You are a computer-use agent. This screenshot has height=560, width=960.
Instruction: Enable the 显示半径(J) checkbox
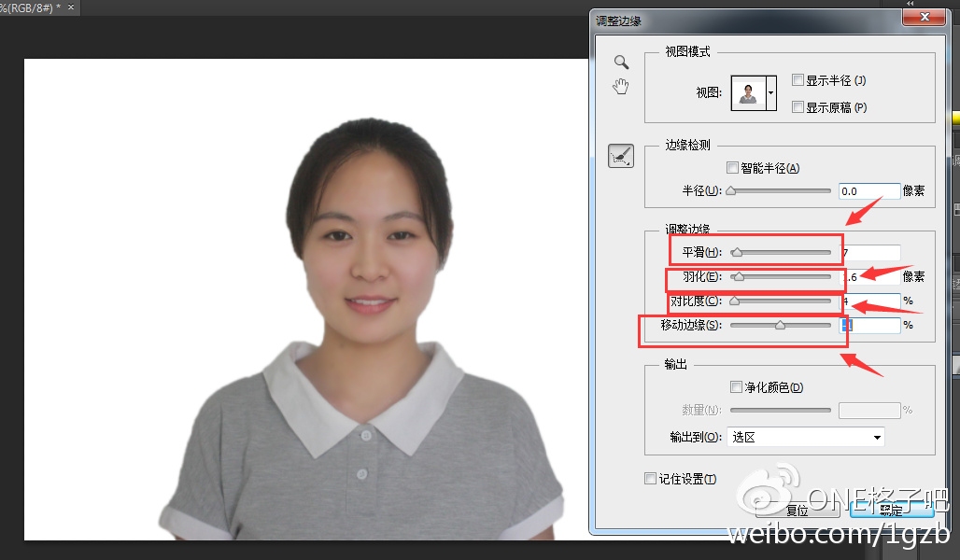pos(798,80)
